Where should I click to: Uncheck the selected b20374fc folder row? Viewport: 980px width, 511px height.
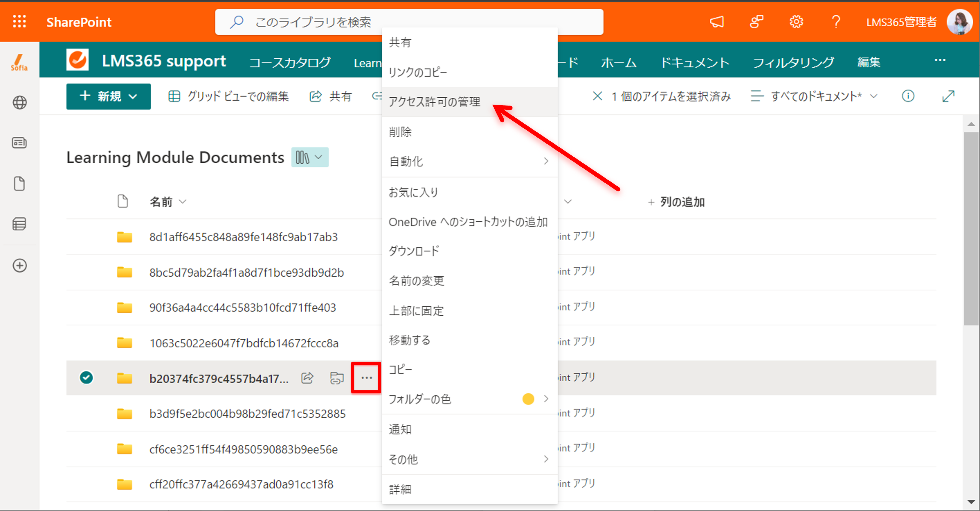86,377
